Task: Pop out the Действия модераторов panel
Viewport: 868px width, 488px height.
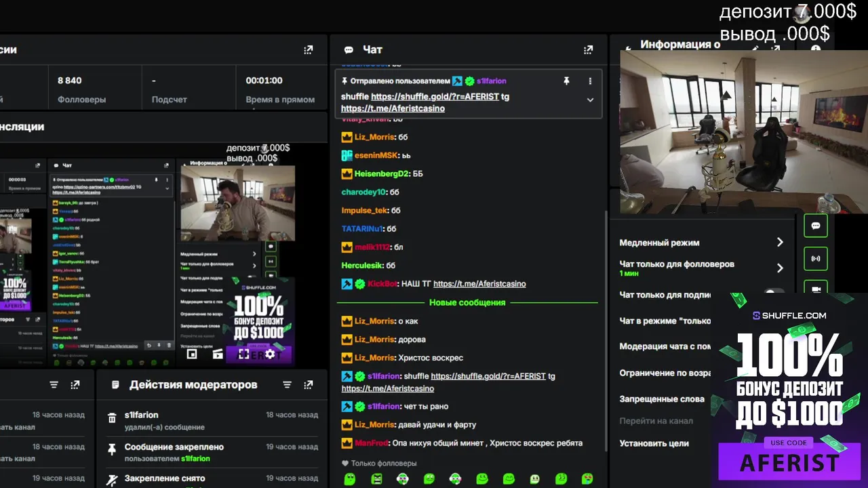Action: [309, 384]
